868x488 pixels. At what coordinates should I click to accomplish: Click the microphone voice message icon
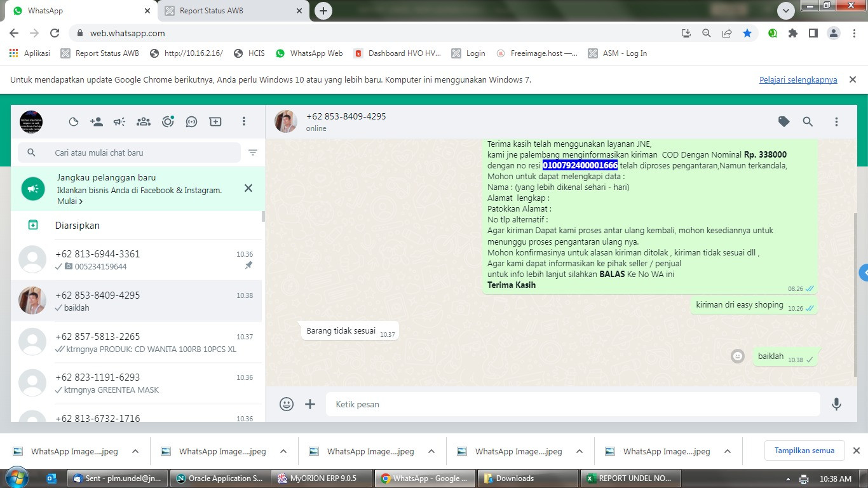tap(837, 404)
